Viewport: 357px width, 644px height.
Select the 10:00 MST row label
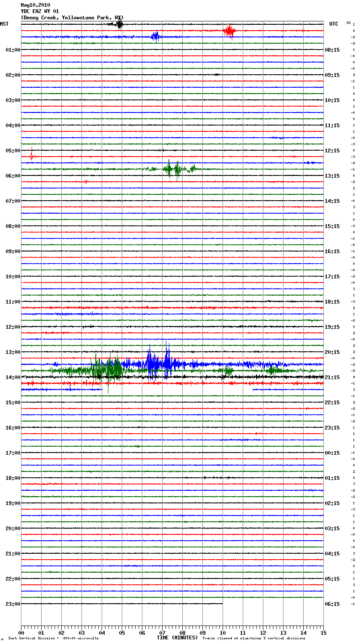click(x=13, y=277)
